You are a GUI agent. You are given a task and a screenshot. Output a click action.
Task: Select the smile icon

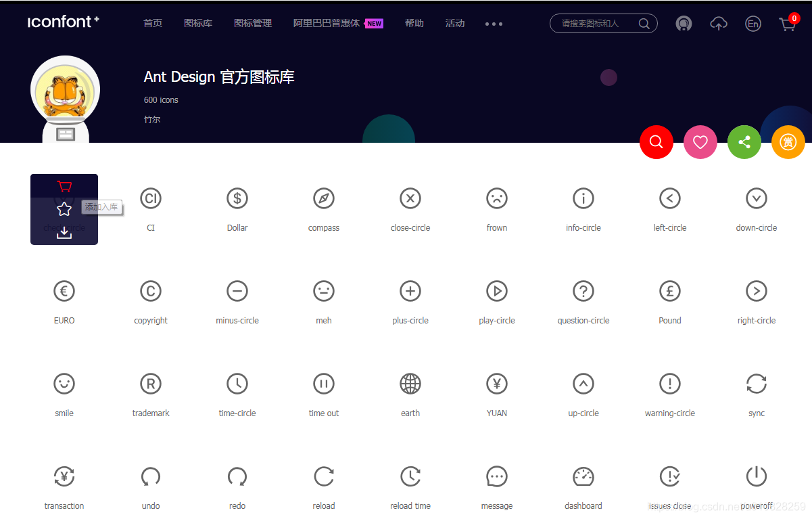pos(64,384)
